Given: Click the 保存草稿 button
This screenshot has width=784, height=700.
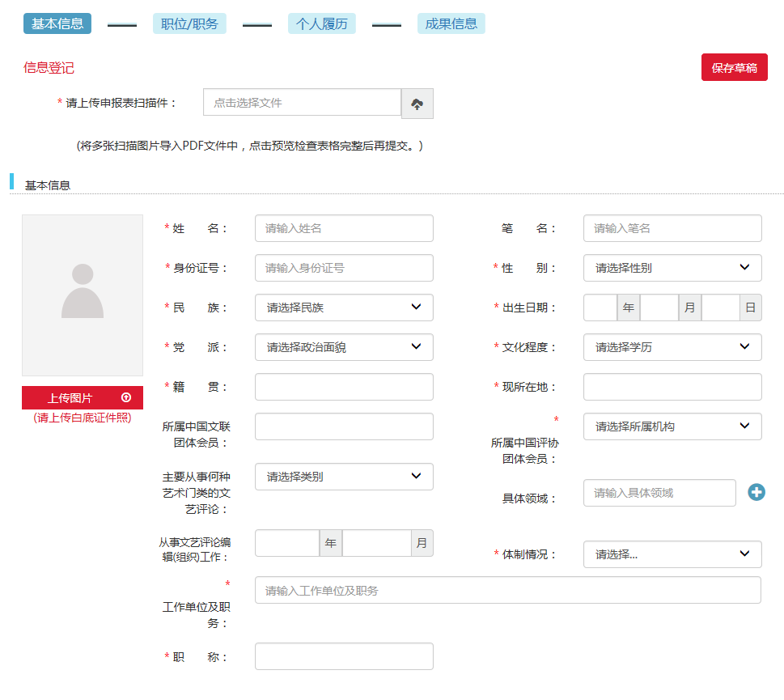Looking at the screenshot, I should (x=734, y=68).
